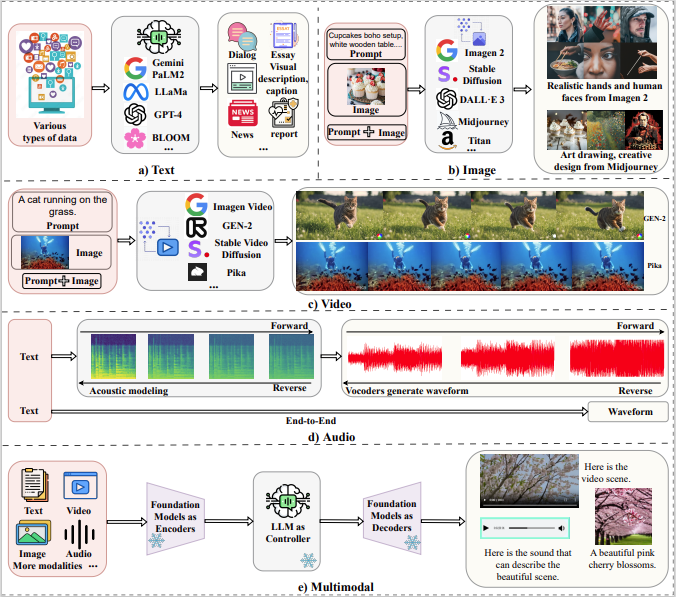Select the Image landscape icon in Multimodal inputs
The image size is (676, 597).
(x=33, y=533)
